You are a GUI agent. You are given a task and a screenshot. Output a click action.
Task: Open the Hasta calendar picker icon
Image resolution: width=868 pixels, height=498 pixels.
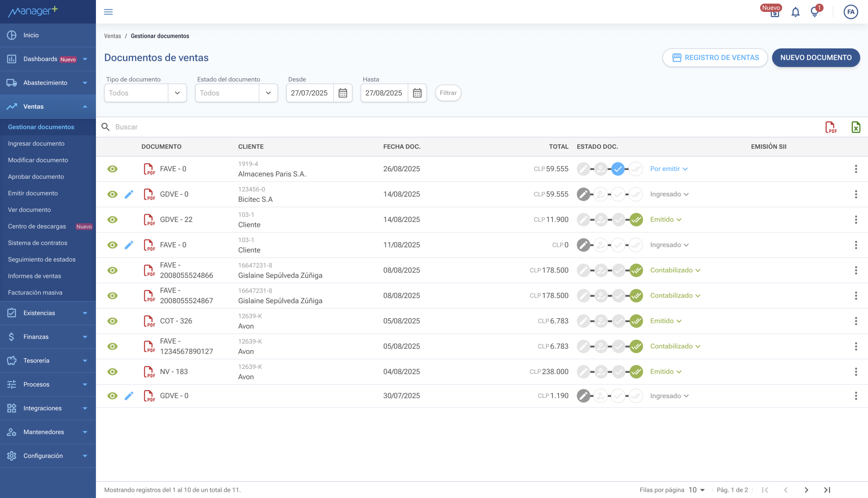(417, 93)
